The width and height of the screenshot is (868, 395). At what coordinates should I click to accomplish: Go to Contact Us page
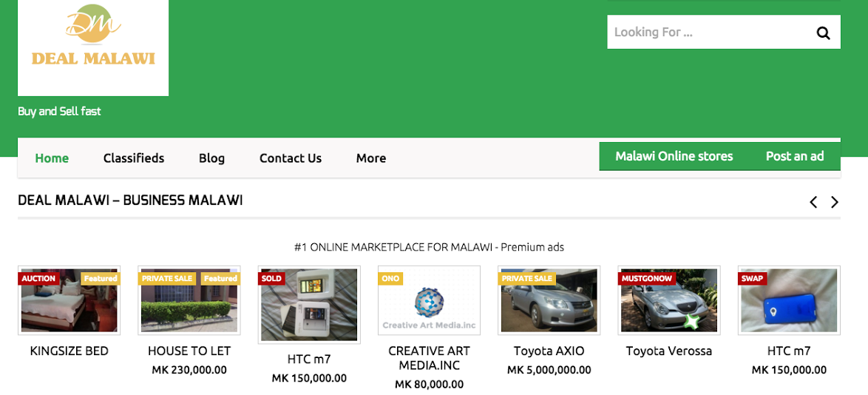tap(290, 158)
